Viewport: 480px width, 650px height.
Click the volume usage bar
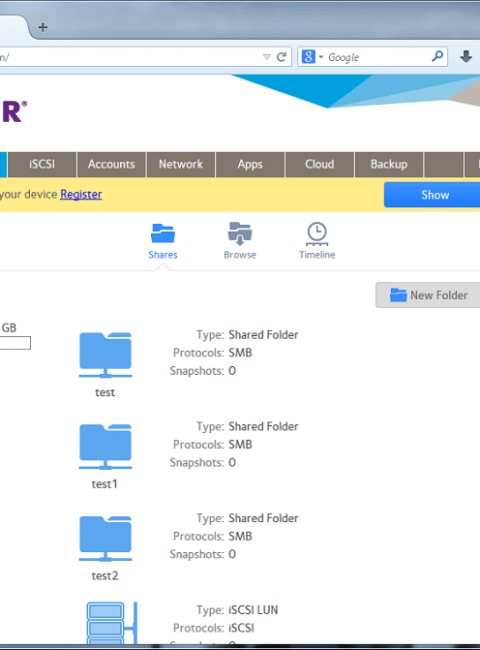coord(15,343)
